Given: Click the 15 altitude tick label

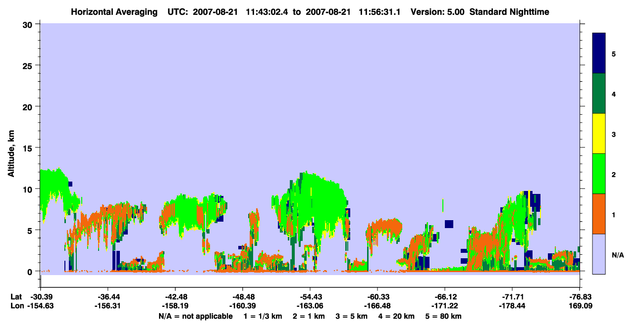Looking at the screenshot, I should (29, 148).
